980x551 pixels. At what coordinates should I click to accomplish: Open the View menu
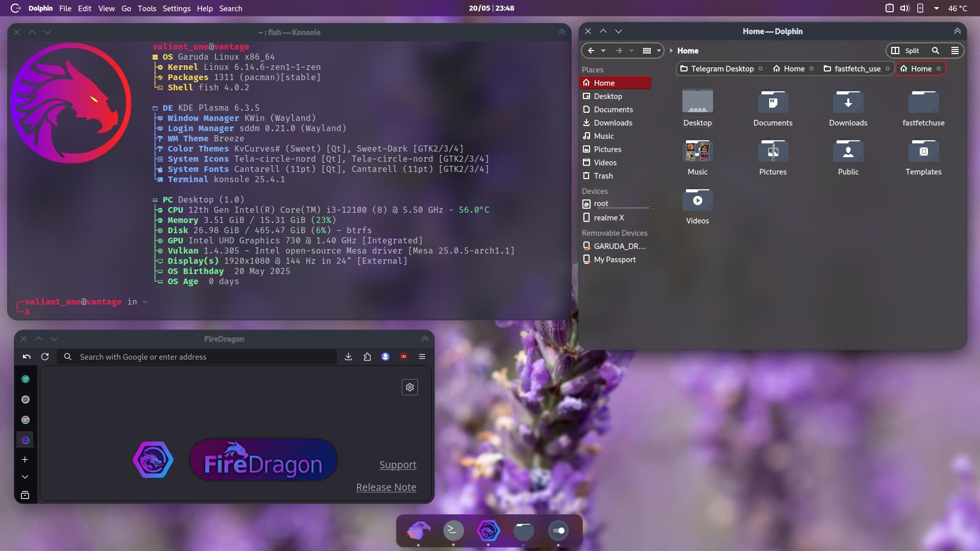coord(106,8)
